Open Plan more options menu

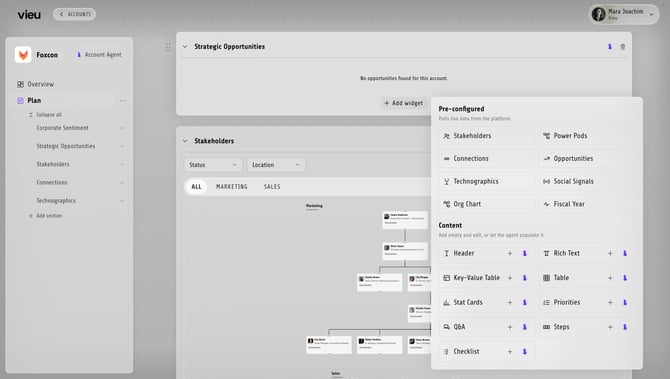click(x=123, y=101)
